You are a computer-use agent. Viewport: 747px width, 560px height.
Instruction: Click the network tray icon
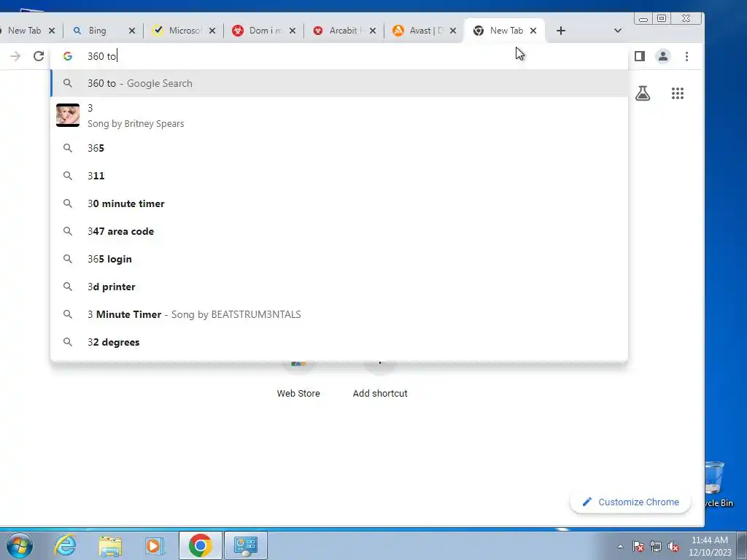click(656, 546)
